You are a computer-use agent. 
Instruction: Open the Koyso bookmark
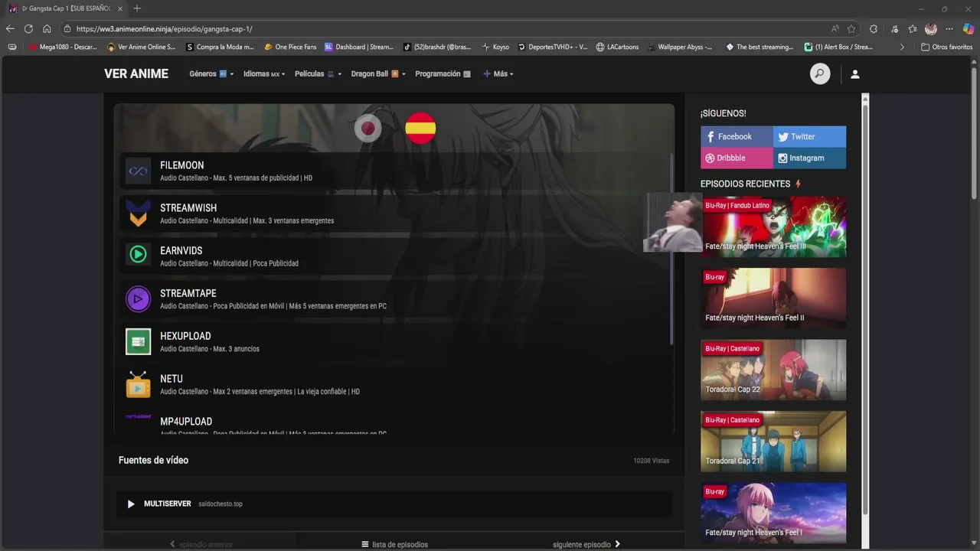(x=495, y=47)
